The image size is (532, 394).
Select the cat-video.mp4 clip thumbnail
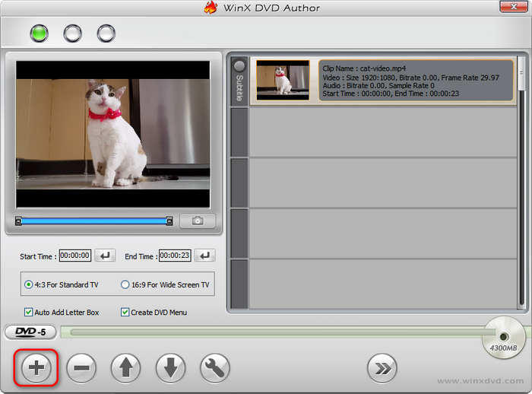pos(283,81)
